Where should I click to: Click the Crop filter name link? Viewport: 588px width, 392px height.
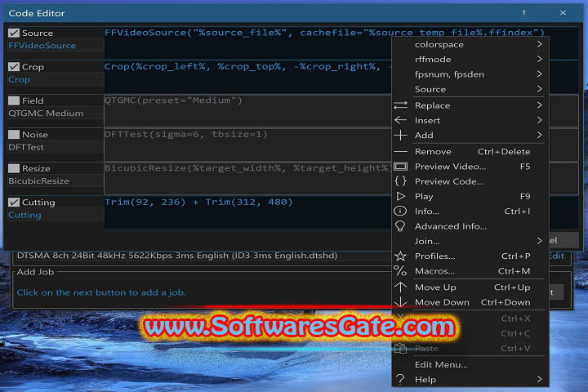19,79
